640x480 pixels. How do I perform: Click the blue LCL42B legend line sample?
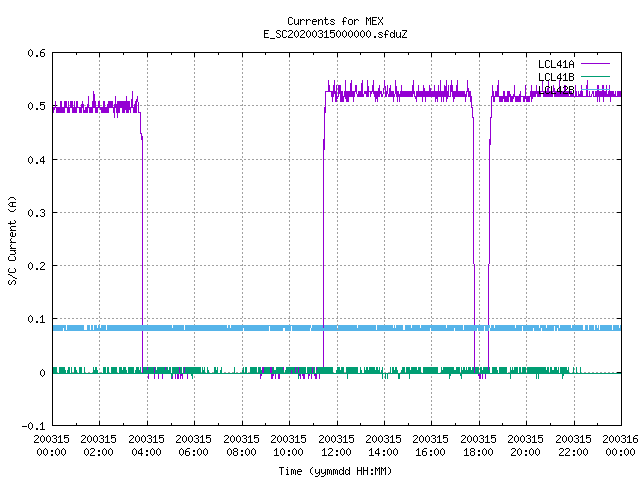click(x=595, y=89)
